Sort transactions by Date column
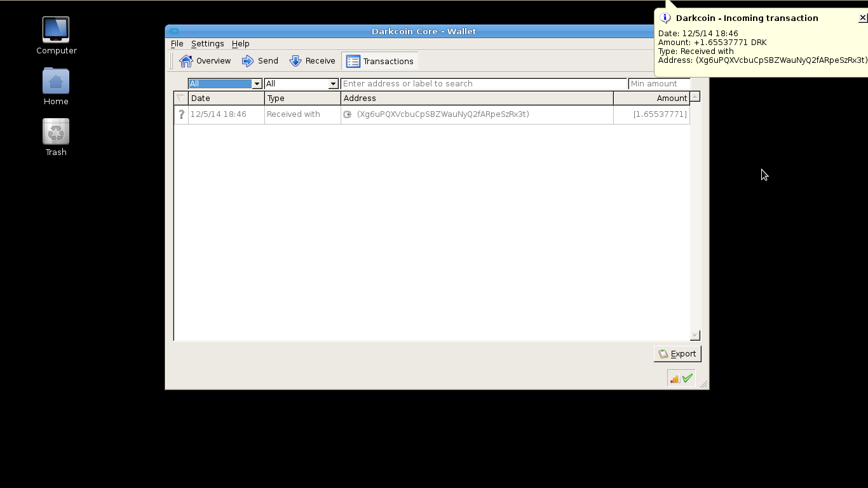This screenshot has height=488, width=868. (x=226, y=98)
